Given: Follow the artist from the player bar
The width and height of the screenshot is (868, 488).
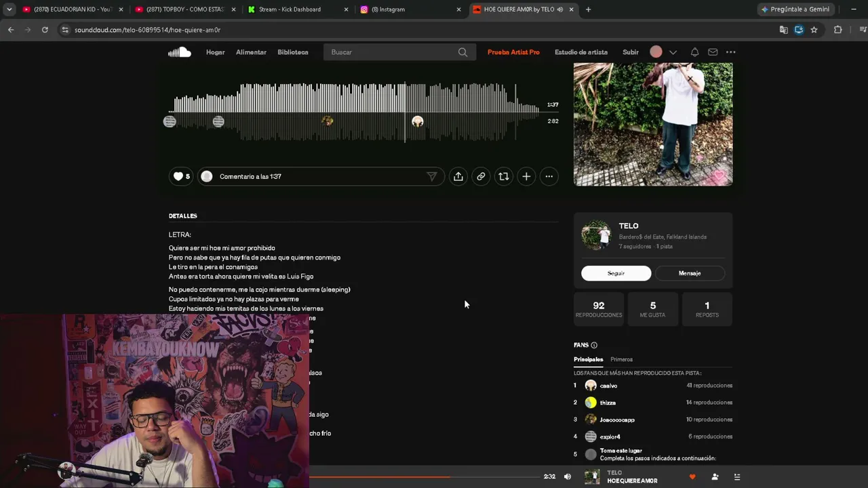Looking at the screenshot, I should (715, 477).
